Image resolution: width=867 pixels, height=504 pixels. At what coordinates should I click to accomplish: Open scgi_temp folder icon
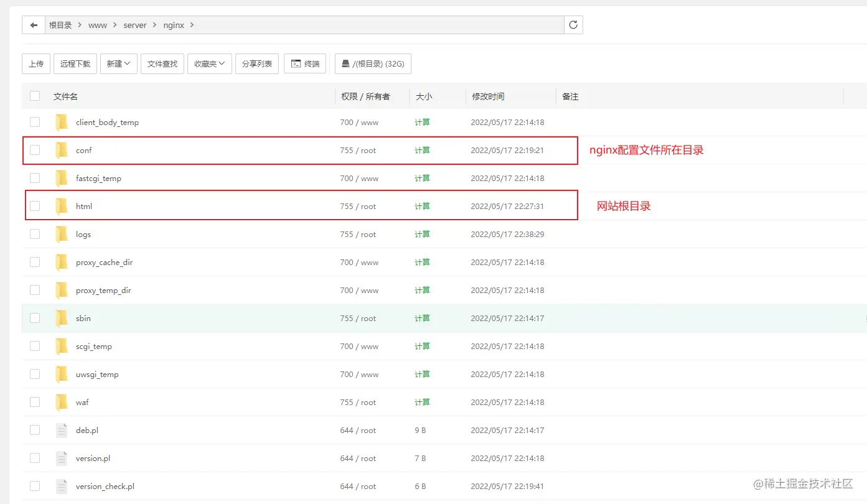coord(61,346)
